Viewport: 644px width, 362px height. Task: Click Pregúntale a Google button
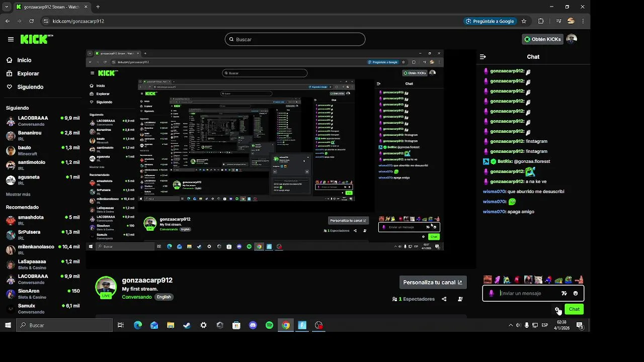pos(490,21)
